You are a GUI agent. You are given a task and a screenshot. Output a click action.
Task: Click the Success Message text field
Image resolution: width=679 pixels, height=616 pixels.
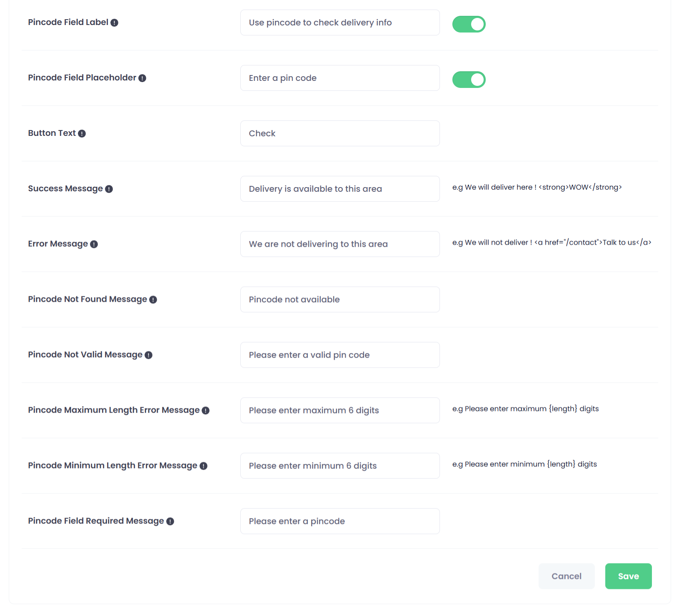coord(340,189)
